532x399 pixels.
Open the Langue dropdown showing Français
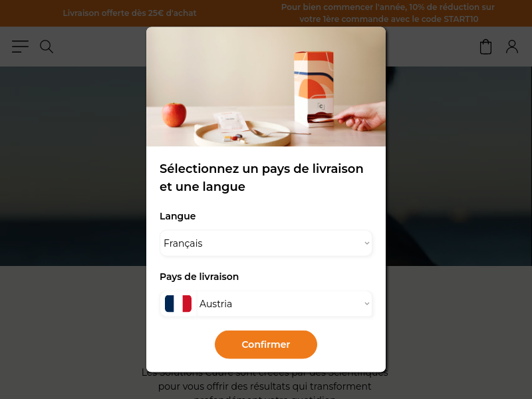pos(266,243)
